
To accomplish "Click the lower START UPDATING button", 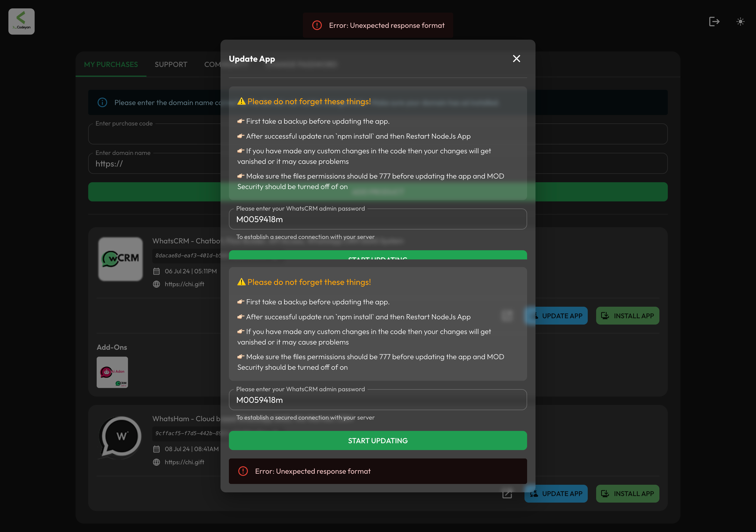I will (378, 440).
